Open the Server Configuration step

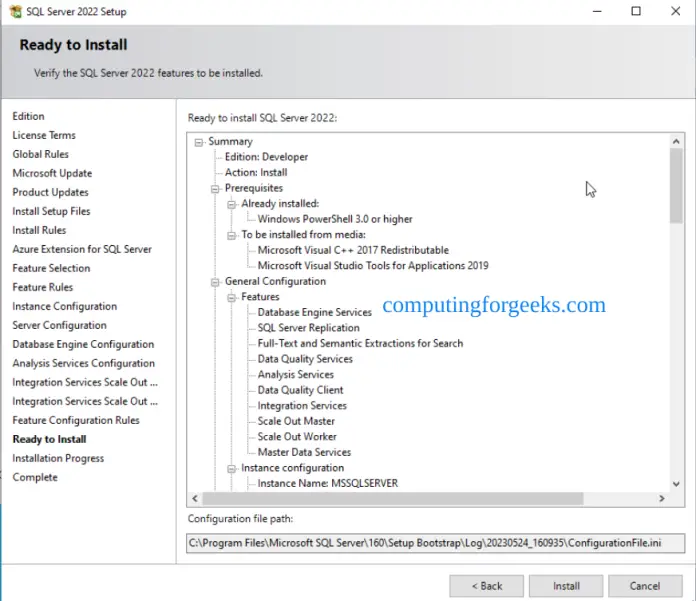pyautogui.click(x=59, y=325)
